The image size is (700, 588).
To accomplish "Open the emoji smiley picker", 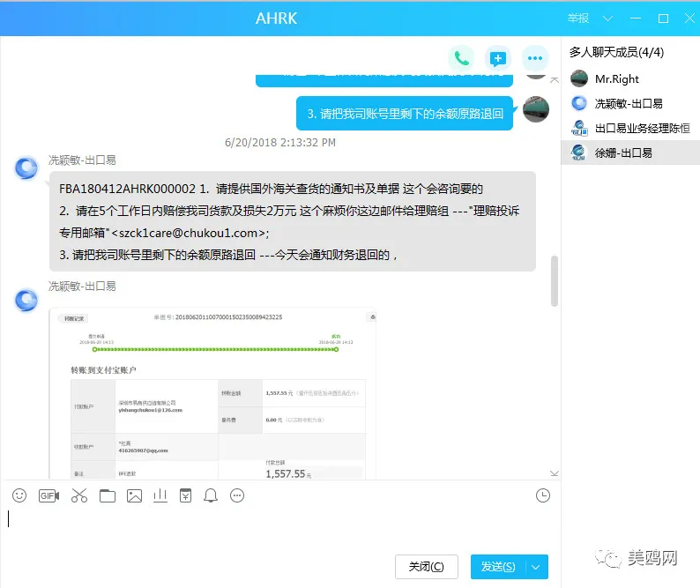I will tap(19, 495).
